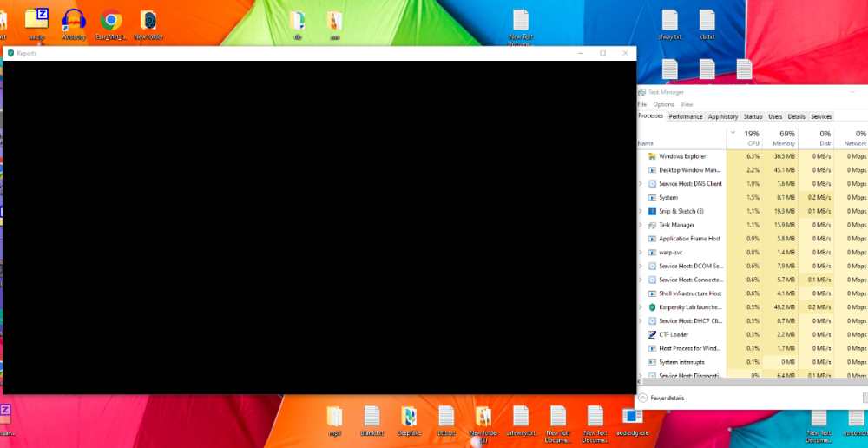This screenshot has width=868, height=448.
Task: Open the View menu in Task Manager
Action: pyautogui.click(x=687, y=104)
